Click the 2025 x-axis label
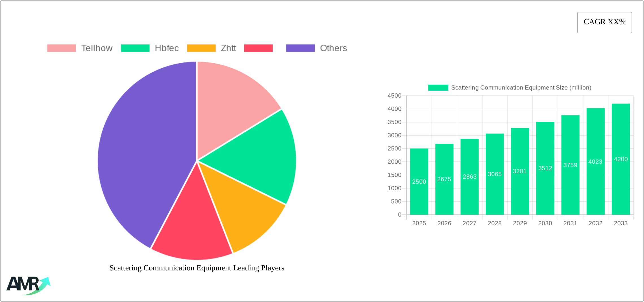644x302 pixels. click(x=419, y=223)
